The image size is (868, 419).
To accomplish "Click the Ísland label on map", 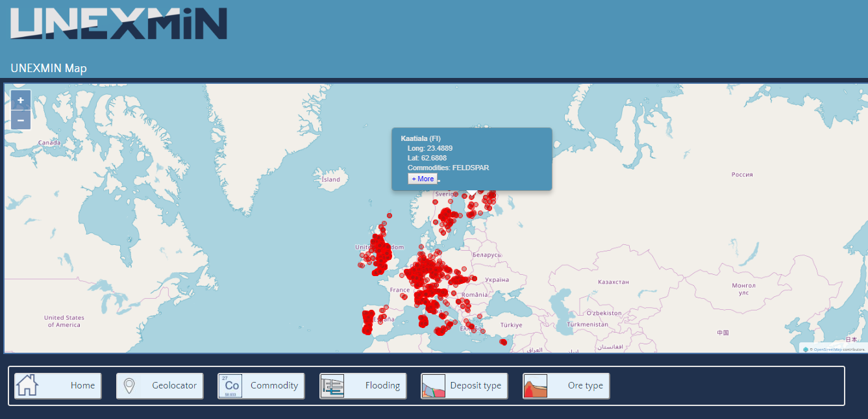I will (330, 179).
